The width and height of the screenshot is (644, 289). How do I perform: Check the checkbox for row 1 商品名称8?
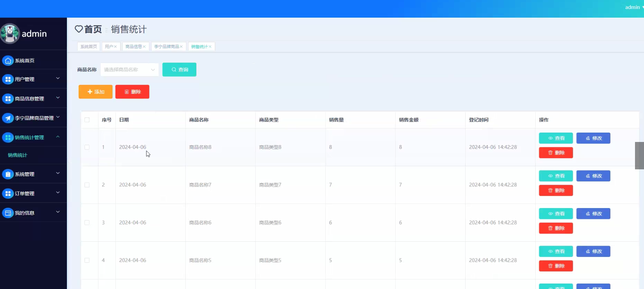click(x=87, y=147)
